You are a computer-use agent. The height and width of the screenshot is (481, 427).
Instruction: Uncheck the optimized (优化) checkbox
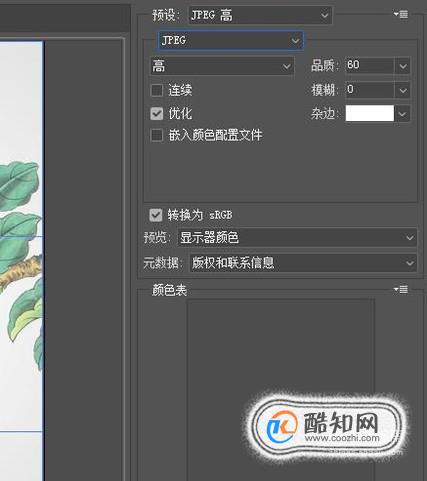(157, 114)
